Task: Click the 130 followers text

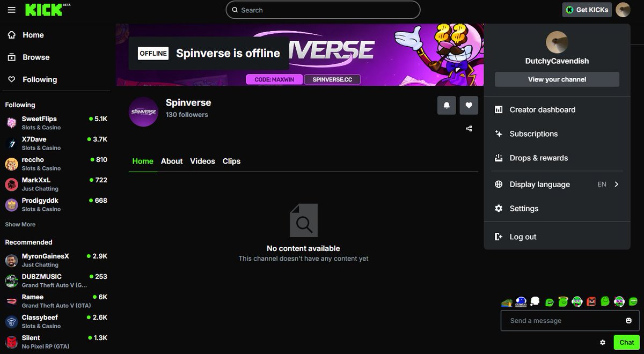Action: click(x=187, y=114)
